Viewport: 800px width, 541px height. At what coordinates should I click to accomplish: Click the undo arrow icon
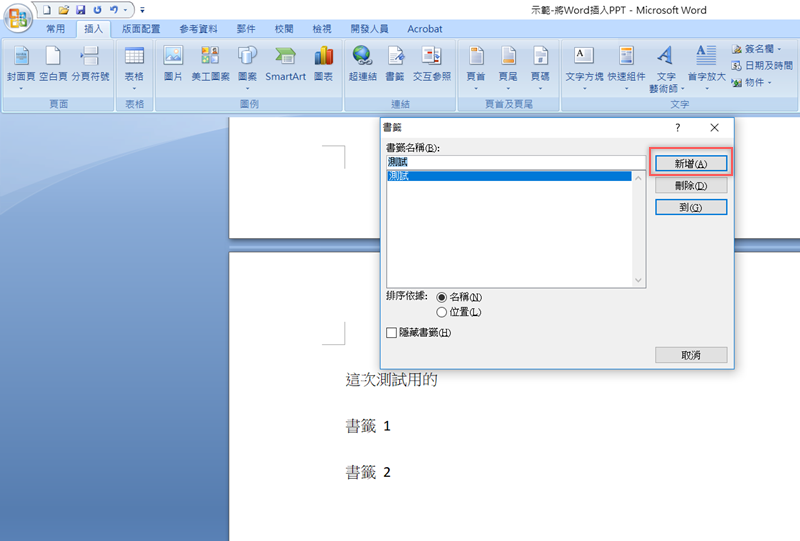click(114, 10)
